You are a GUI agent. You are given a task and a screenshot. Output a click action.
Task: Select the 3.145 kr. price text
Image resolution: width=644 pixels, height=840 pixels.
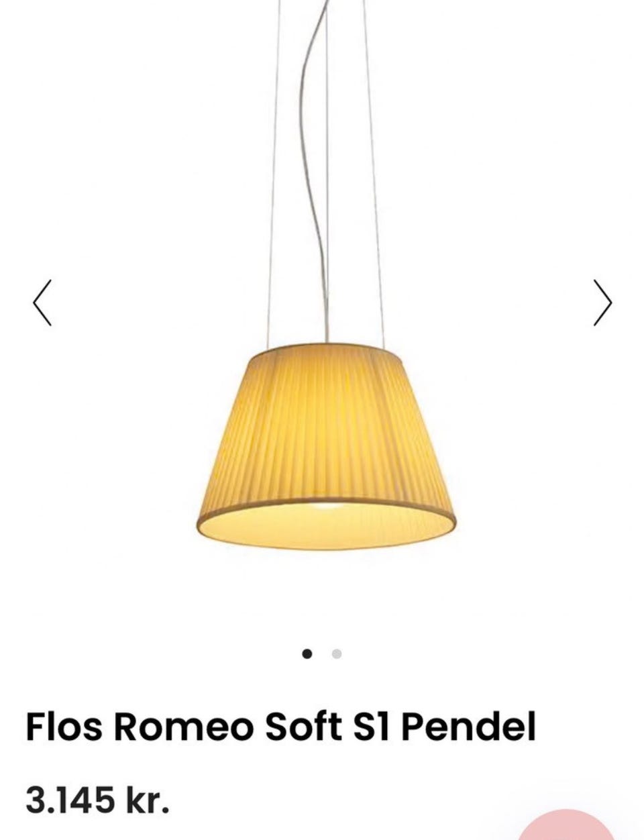point(98,800)
